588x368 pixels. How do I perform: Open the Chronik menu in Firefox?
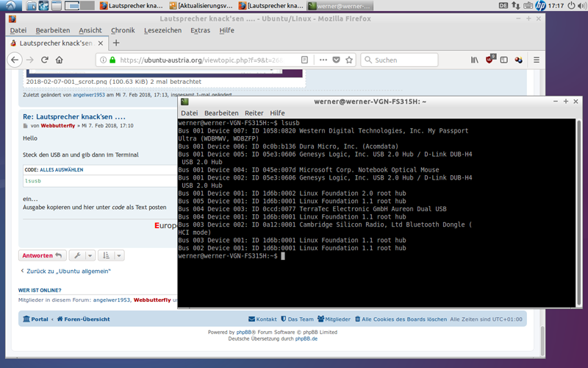[x=123, y=30]
